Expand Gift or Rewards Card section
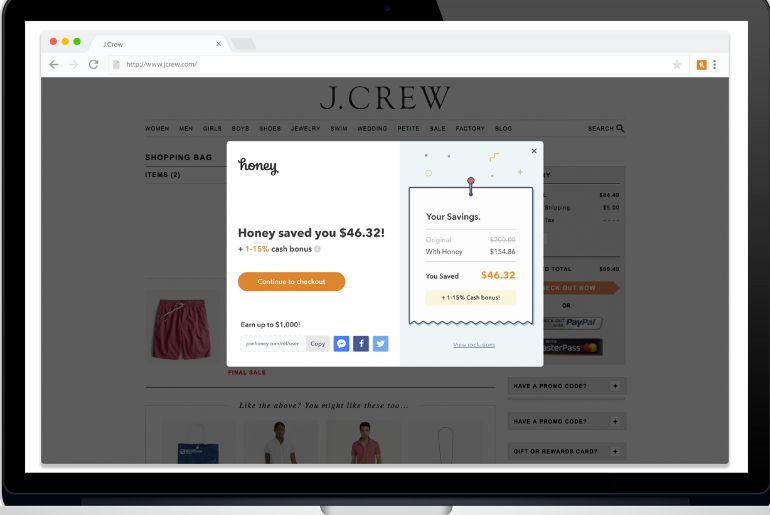The height and width of the screenshot is (515, 770). pyautogui.click(x=615, y=451)
